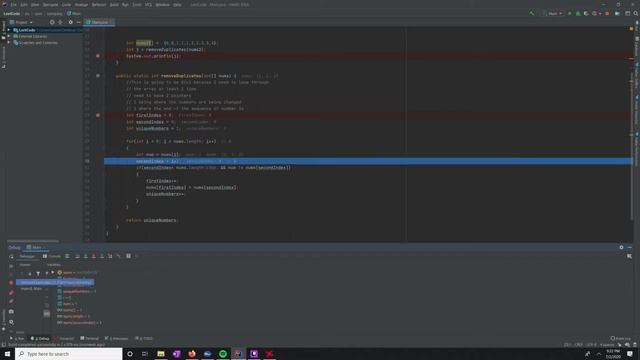This screenshot has height=360, width=640.
Task: Select the removeDuplicates stack frame
Action: 55,282
